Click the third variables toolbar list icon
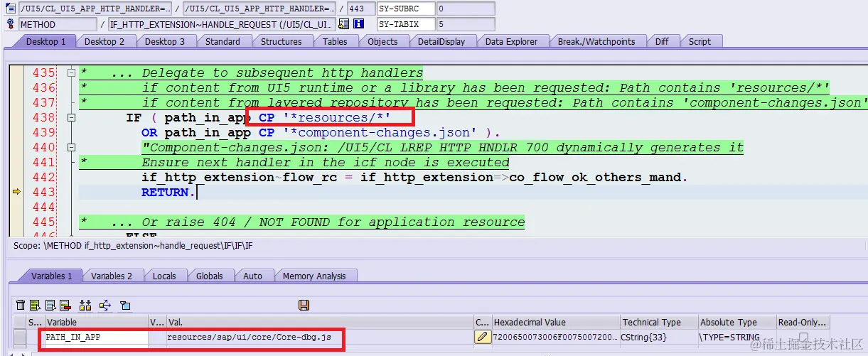Screen dimensions: 868x356 50,305
